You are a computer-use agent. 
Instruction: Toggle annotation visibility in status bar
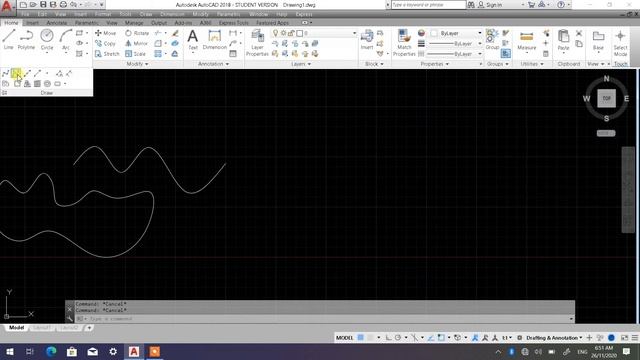[x=475, y=338]
